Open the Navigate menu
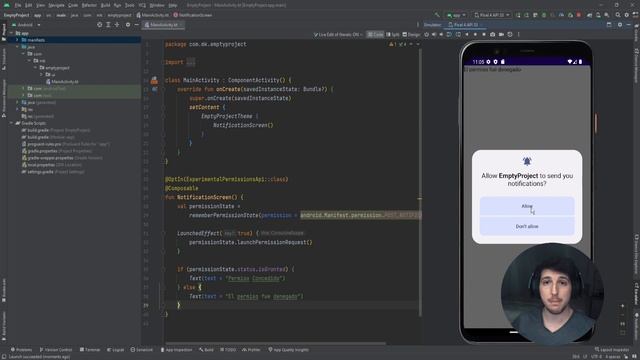640x360 pixels. [x=56, y=5]
